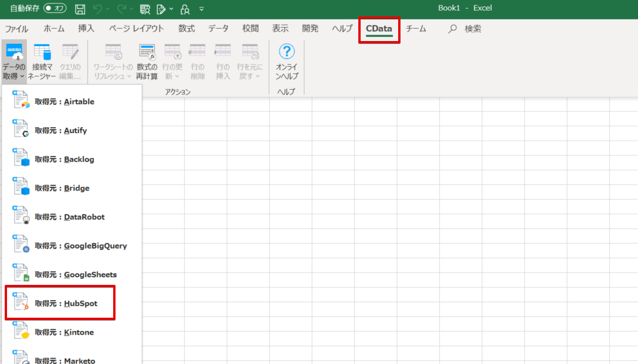Switch to the 校閲 tab
The width and height of the screenshot is (638, 364).
click(250, 29)
